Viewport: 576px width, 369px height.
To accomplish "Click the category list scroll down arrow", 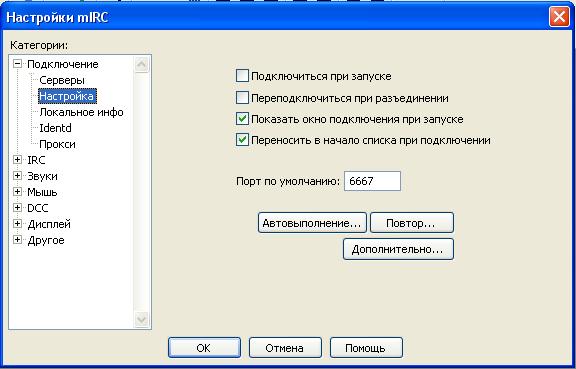I will tap(142, 319).
